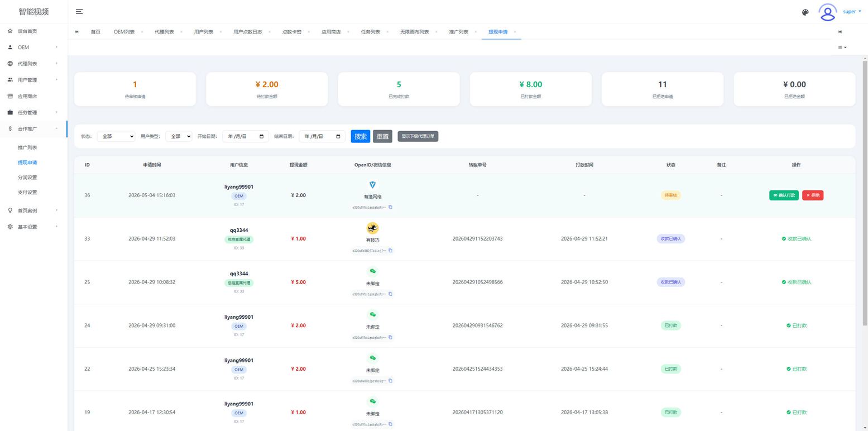The width and height of the screenshot is (868, 431).
Task: Click the lightbulb icon beside 首页案例
Action: [10, 210]
